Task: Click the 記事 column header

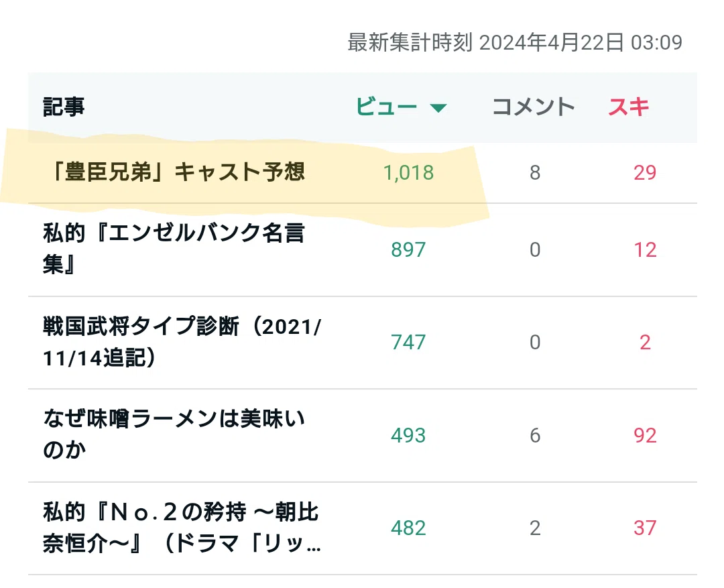Action: [x=64, y=107]
